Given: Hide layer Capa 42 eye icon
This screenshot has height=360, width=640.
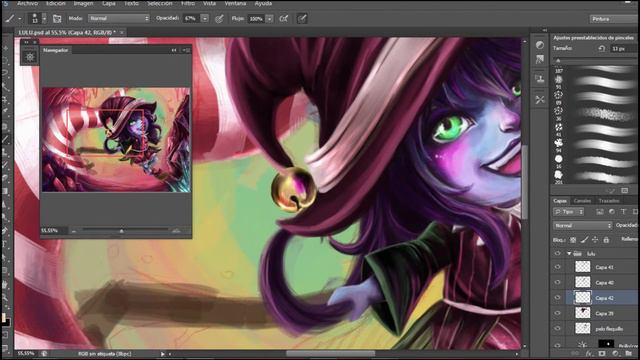Looking at the screenshot, I should pyautogui.click(x=558, y=298).
